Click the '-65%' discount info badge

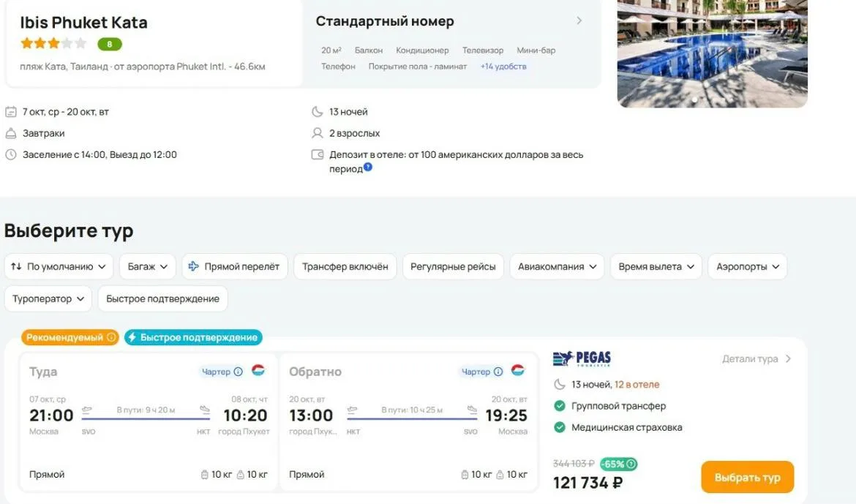point(618,464)
